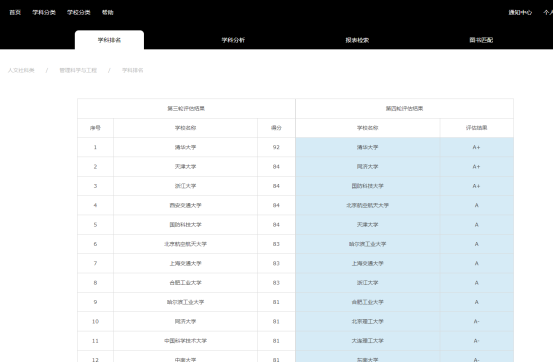Select 合肥工业大学 in row 8
This screenshot has width=554, height=363.
[x=185, y=283]
